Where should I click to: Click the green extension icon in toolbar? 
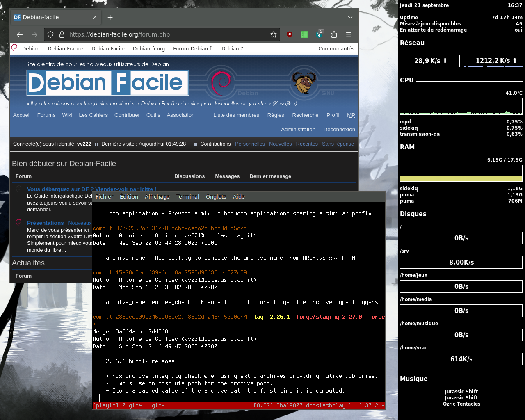[304, 34]
